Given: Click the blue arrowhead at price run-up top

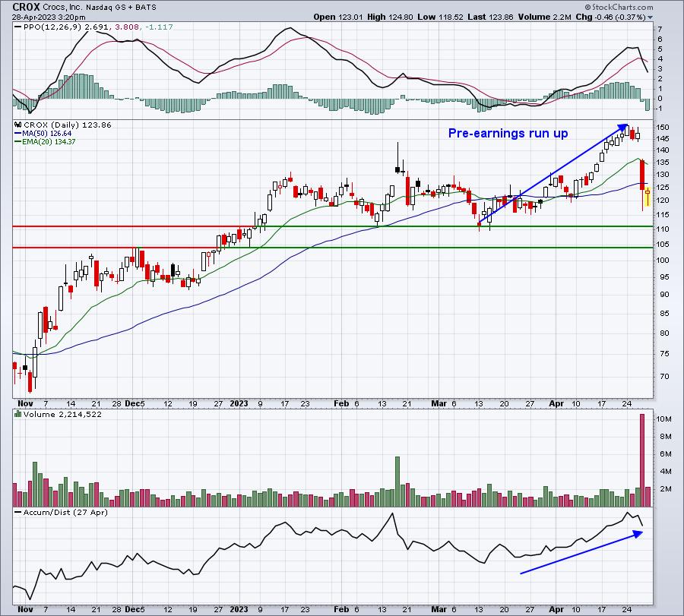Looking at the screenshot, I should tap(622, 128).
